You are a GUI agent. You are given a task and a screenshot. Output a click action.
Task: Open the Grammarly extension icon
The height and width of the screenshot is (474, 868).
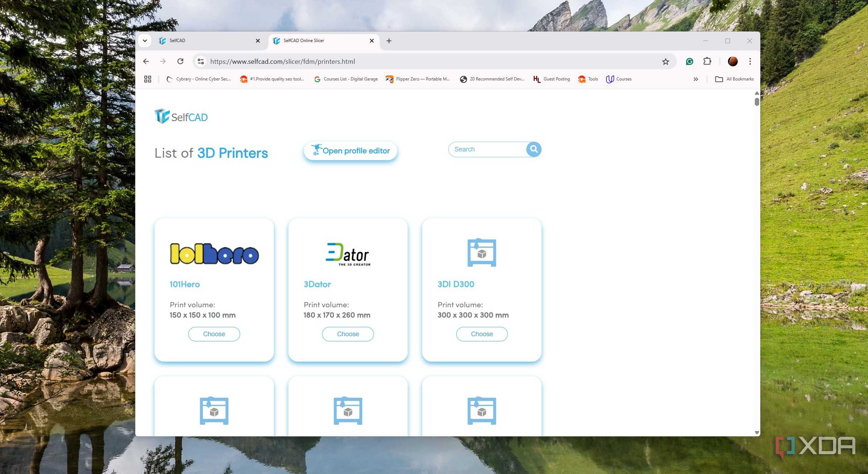(x=690, y=62)
